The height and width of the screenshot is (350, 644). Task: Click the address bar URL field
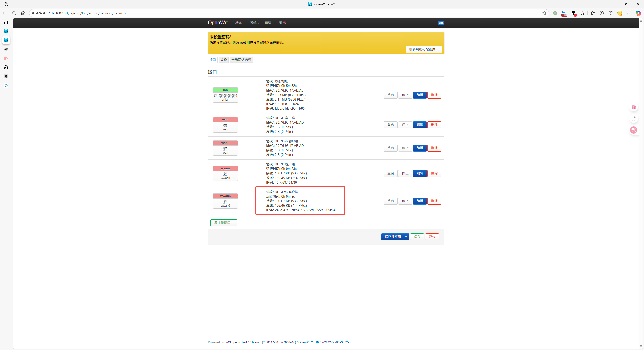pos(289,13)
